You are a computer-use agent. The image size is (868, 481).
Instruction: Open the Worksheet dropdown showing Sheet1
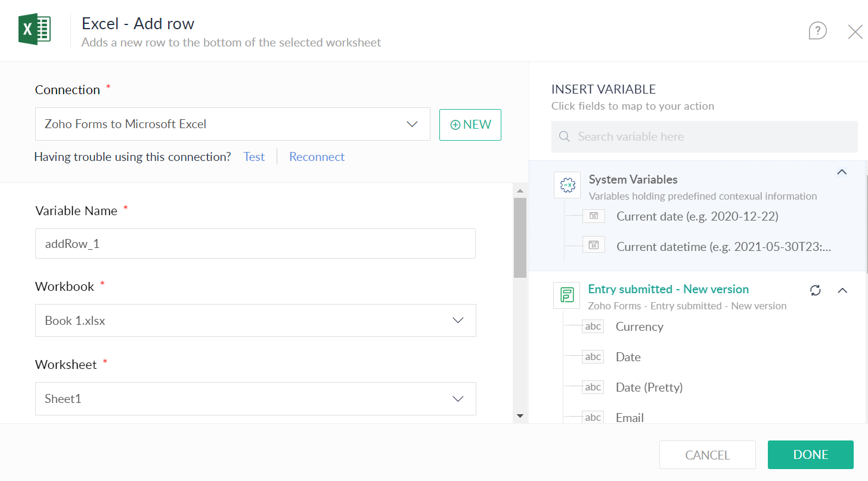click(x=256, y=399)
